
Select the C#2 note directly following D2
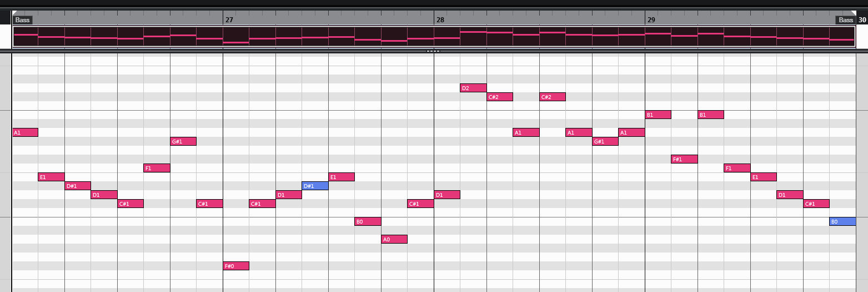pos(500,97)
